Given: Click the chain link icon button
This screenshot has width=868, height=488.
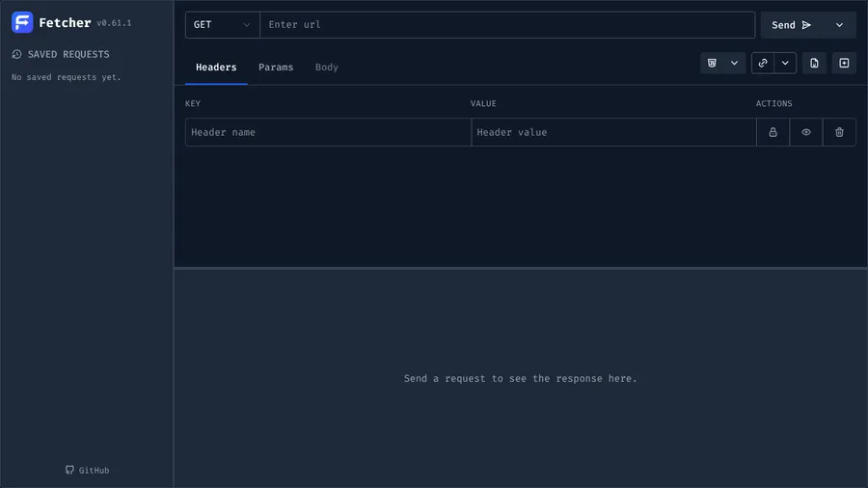Looking at the screenshot, I should (763, 63).
